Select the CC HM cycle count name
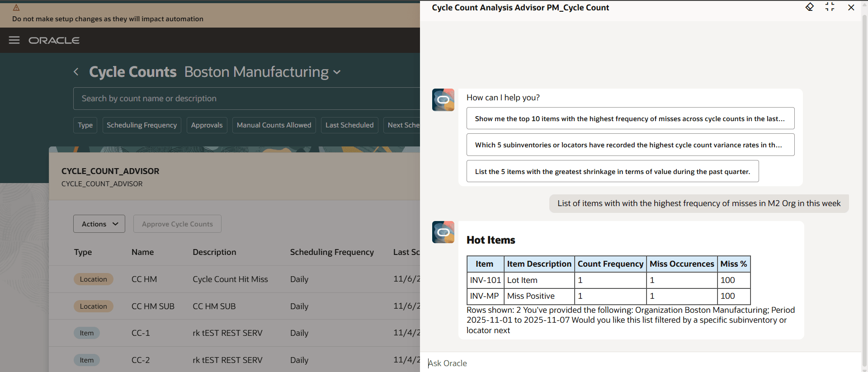The image size is (868, 372). click(144, 279)
